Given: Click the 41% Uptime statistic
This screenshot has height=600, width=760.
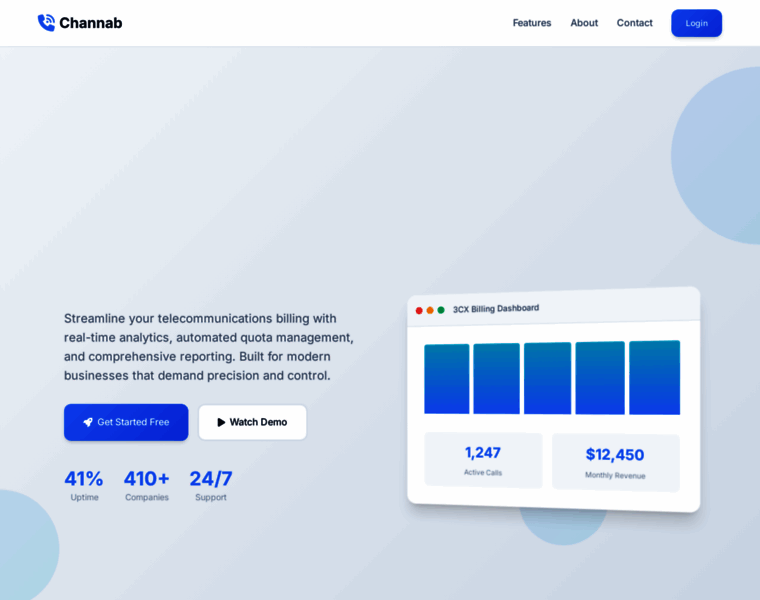Looking at the screenshot, I should point(84,485).
